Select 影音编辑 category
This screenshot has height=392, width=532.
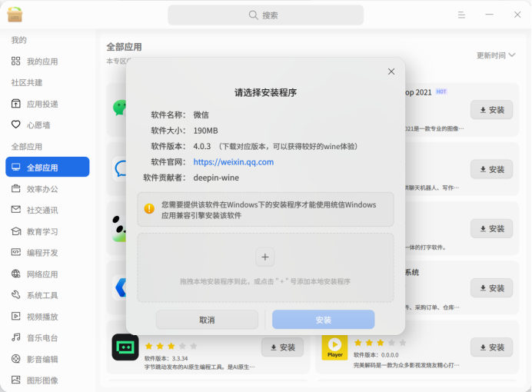pyautogui.click(x=48, y=359)
